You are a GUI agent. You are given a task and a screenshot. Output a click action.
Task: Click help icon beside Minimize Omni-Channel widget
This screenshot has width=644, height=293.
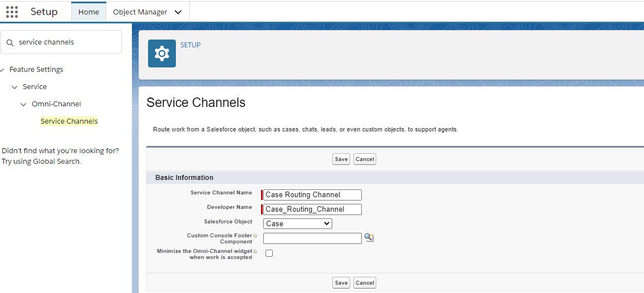coord(255,251)
